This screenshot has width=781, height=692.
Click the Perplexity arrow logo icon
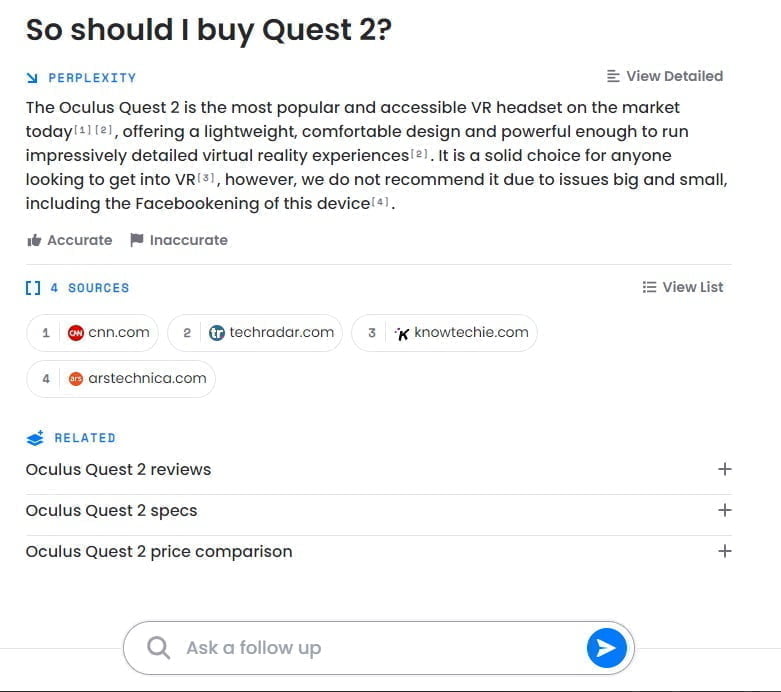33,77
